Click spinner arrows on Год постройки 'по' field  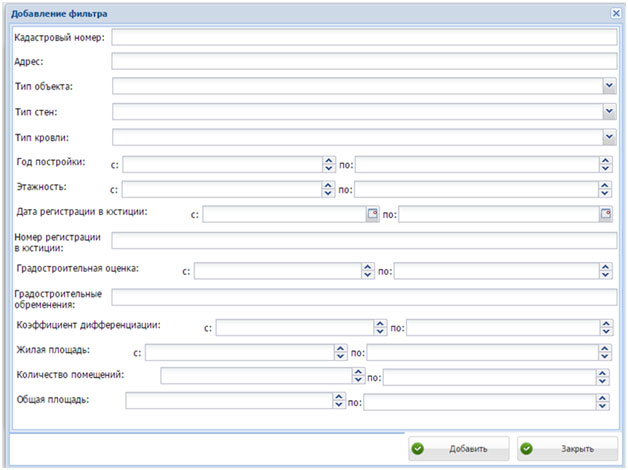coord(605,164)
